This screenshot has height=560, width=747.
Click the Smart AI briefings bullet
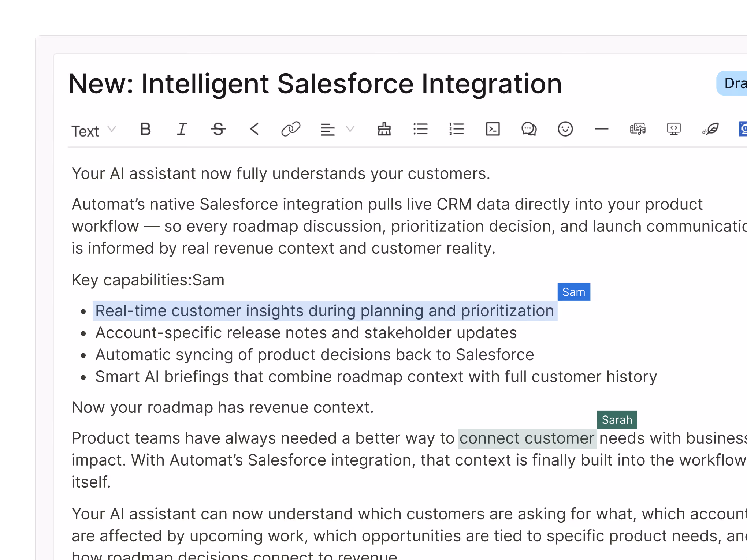[376, 377]
